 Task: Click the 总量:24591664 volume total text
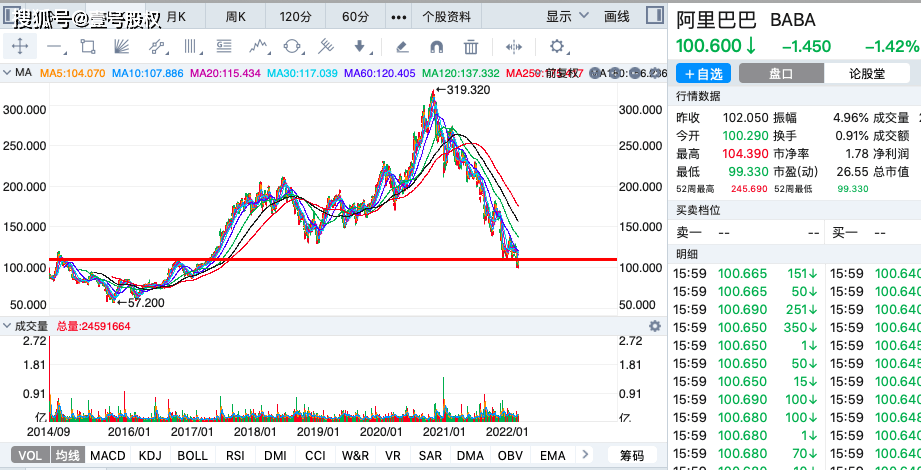click(93, 326)
